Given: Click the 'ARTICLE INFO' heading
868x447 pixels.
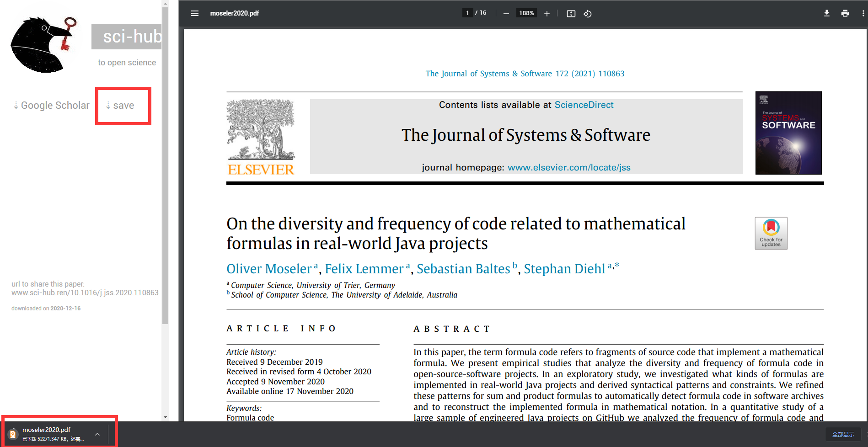Looking at the screenshot, I should (281, 329).
